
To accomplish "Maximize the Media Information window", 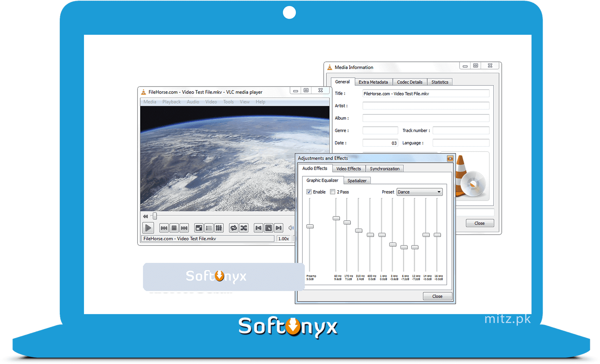I will point(476,66).
